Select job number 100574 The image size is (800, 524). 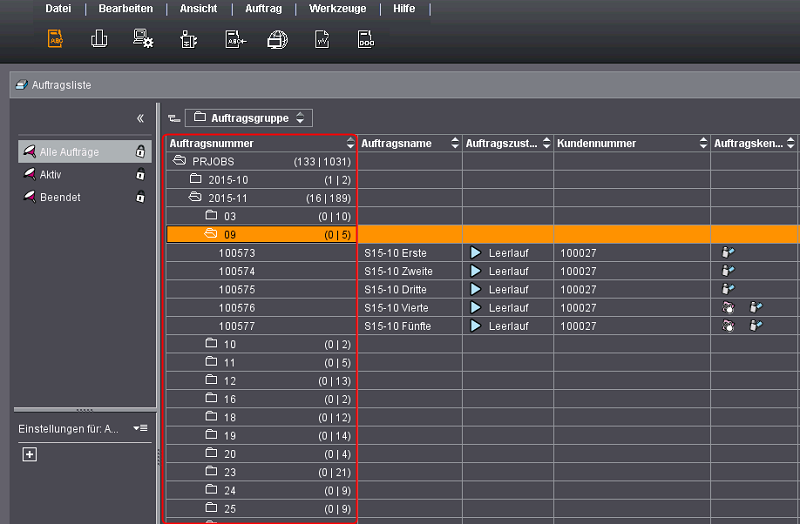(237, 271)
